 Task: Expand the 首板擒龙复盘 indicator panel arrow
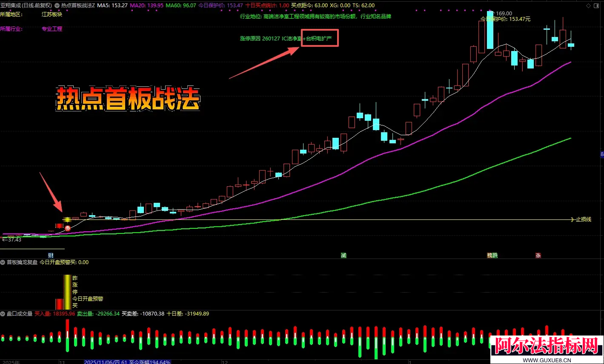click(3, 262)
